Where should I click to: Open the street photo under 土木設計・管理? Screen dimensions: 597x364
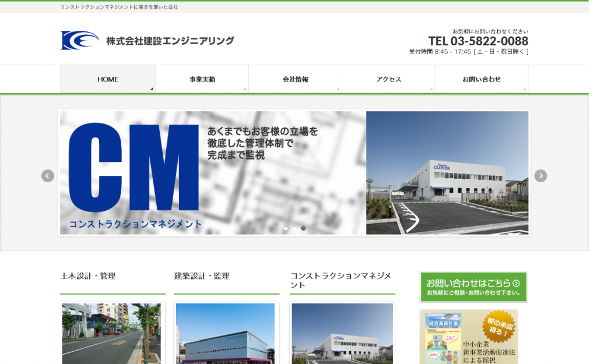(111, 334)
